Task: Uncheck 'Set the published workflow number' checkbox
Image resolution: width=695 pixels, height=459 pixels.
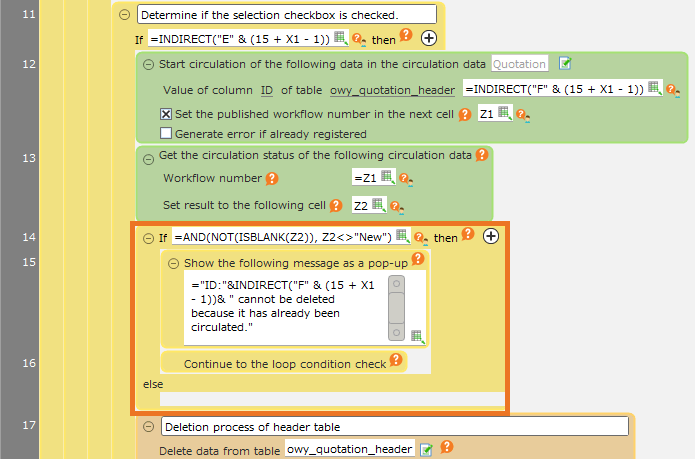Action: pos(166,114)
